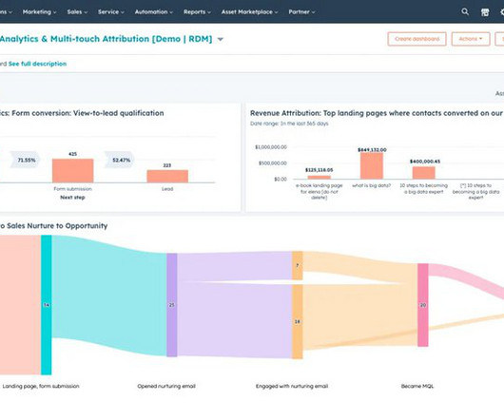Click the orange Sankey node labeled 18
504x420 pixels.
[298, 321]
